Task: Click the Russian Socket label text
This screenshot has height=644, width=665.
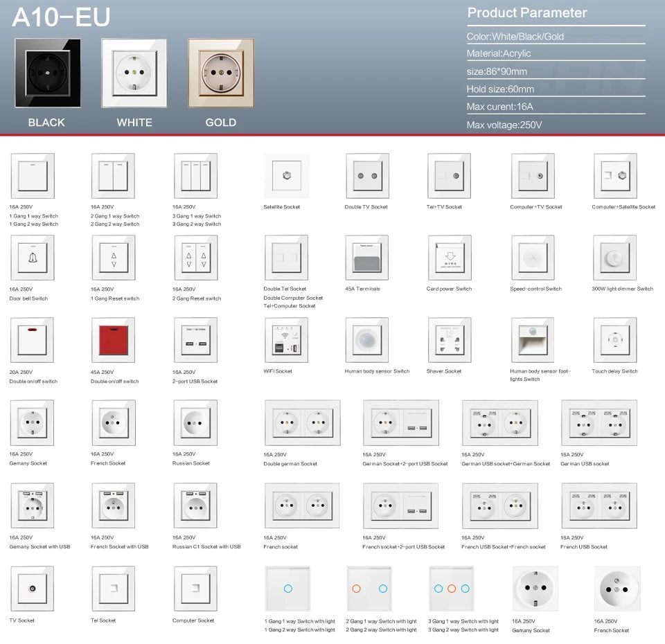Action: 190,463
